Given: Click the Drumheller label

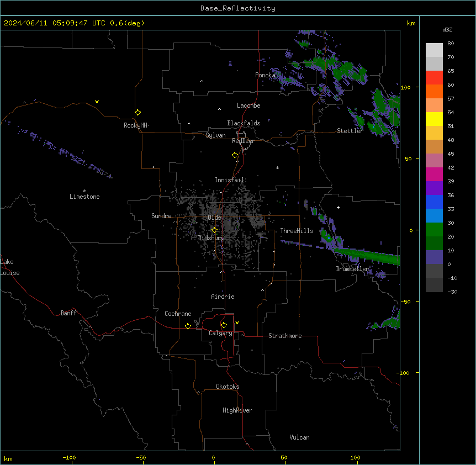Looking at the screenshot, I should click(x=352, y=269).
